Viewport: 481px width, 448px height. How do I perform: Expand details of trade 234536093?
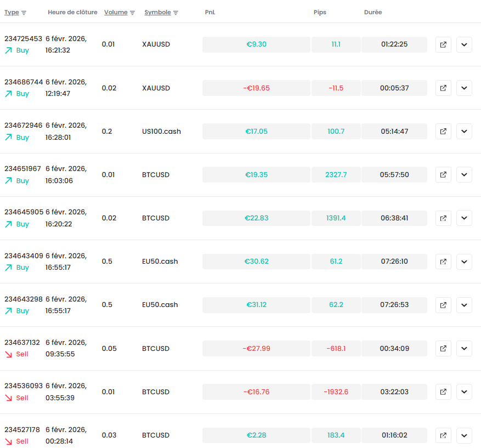click(x=464, y=392)
